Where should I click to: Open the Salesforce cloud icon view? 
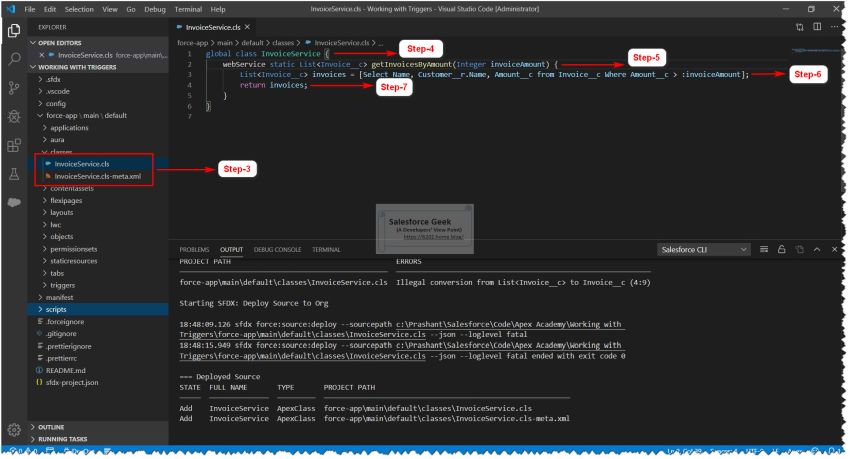click(x=14, y=202)
